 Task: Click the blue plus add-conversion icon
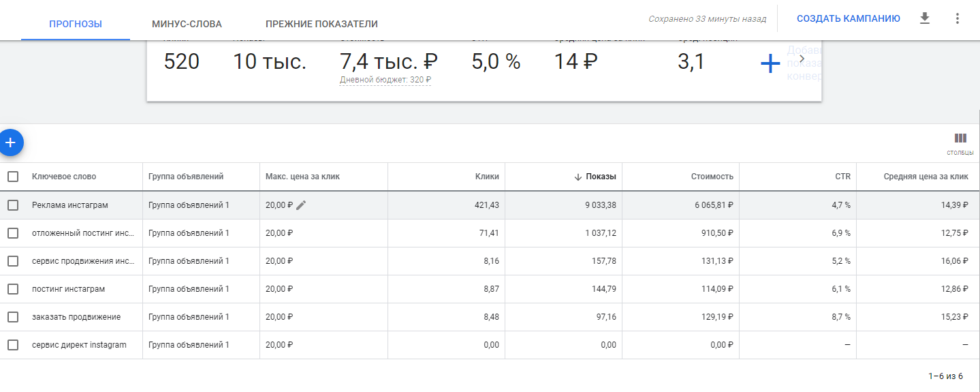[x=770, y=64]
